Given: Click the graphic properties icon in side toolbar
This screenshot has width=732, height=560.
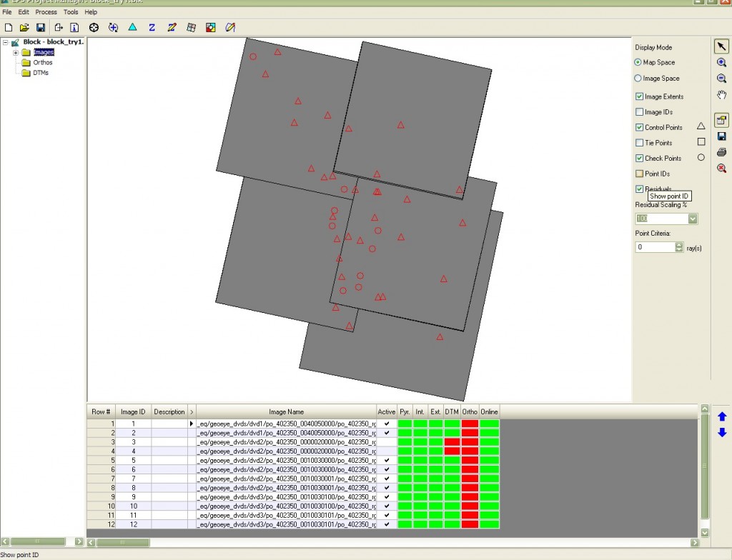Looking at the screenshot, I should [x=721, y=120].
